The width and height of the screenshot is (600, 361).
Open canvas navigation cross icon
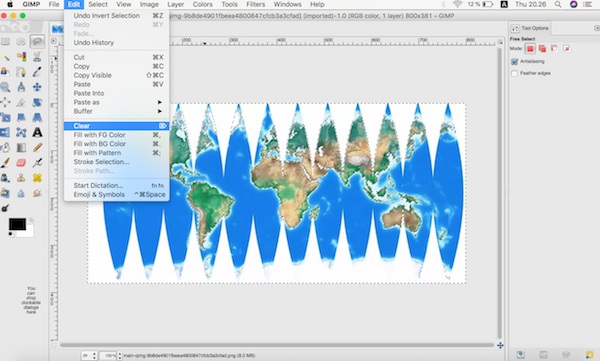500,345
